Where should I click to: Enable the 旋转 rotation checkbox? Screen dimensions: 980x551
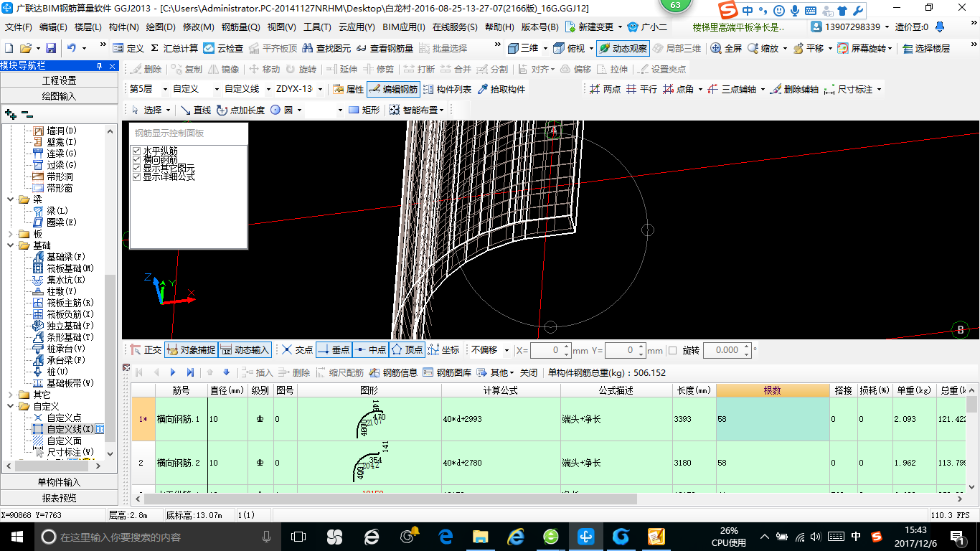tap(672, 350)
